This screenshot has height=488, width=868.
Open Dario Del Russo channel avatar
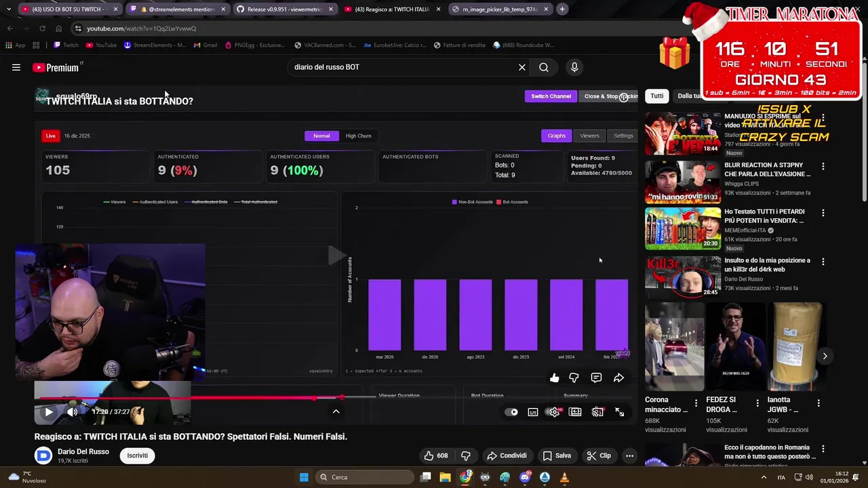(43, 455)
